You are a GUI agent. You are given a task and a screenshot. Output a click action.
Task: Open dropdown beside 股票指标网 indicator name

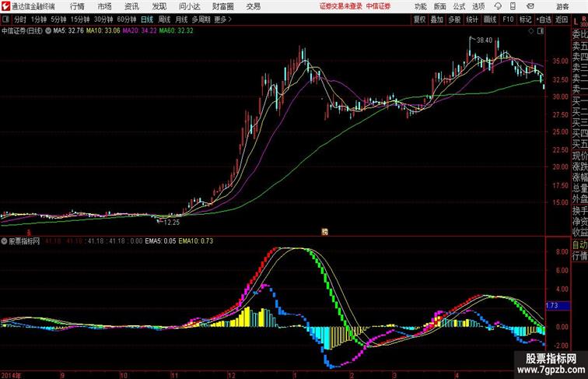point(4,241)
